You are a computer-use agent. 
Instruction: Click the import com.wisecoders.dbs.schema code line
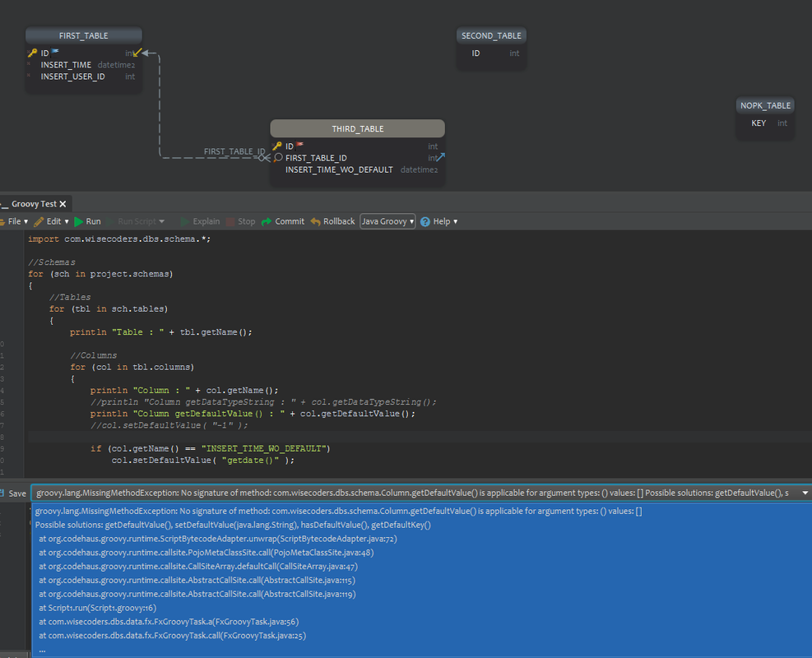click(x=119, y=239)
